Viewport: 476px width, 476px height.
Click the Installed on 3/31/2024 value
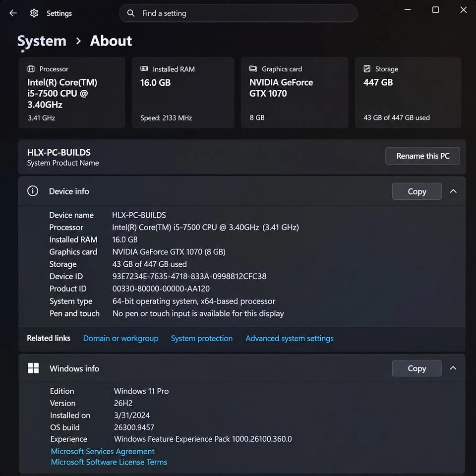[132, 415]
